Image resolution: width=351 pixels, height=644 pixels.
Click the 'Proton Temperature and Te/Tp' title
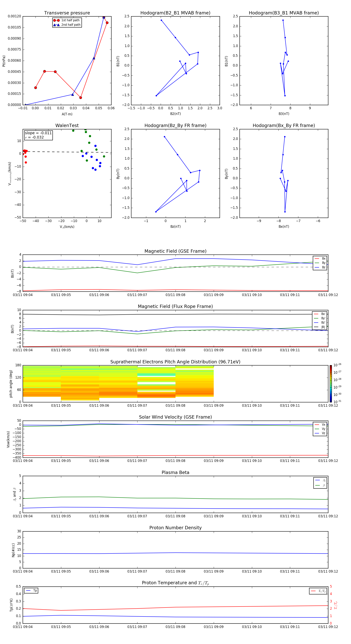[x=175, y=583]
